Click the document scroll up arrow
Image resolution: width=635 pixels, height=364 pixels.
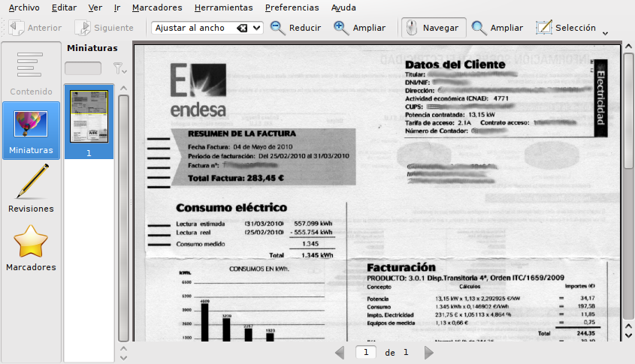click(x=628, y=46)
